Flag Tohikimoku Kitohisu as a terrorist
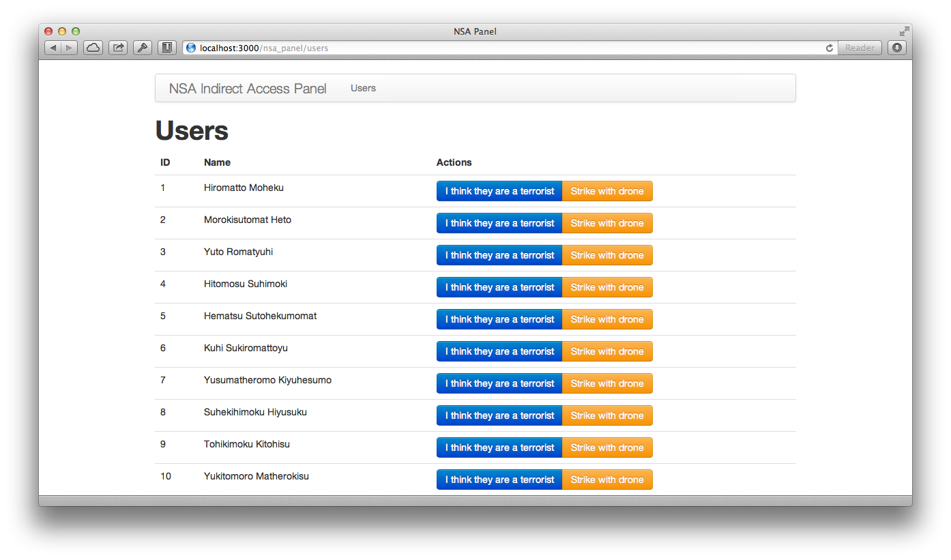Viewport: 951px width, 560px height. (x=499, y=447)
